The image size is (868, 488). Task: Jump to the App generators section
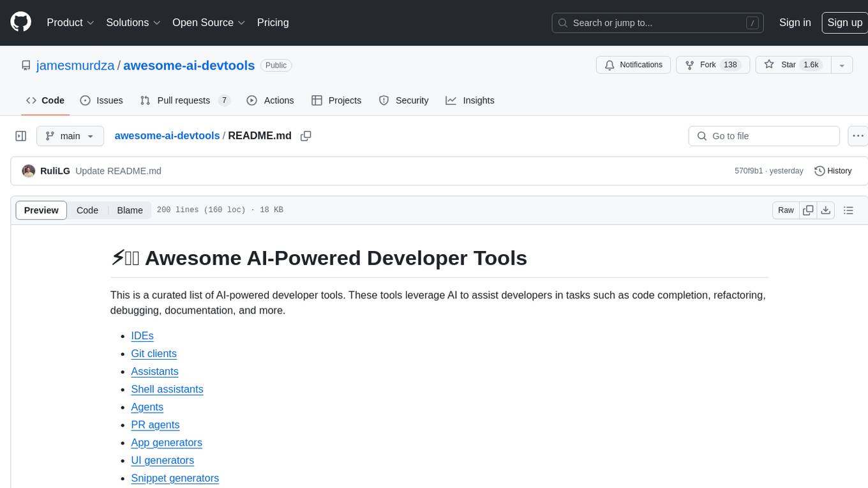(167, 443)
